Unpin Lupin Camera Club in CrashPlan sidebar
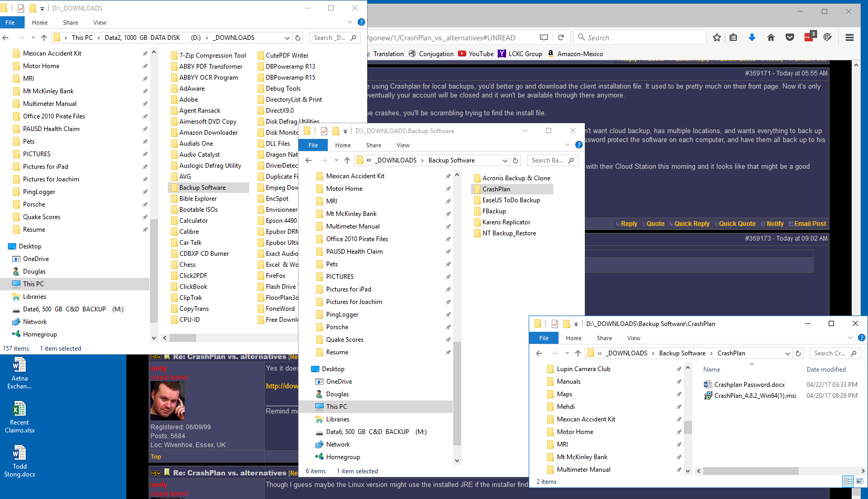 (x=679, y=369)
